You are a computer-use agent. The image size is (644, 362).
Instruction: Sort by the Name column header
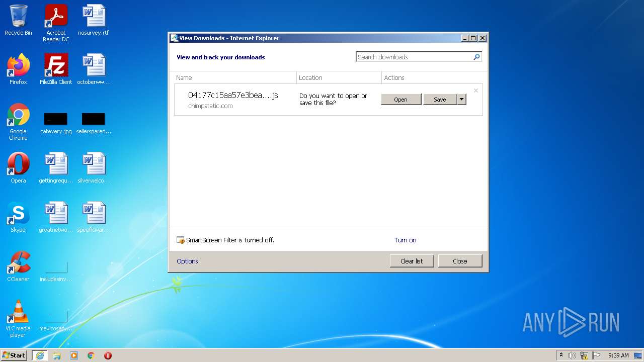click(x=235, y=77)
